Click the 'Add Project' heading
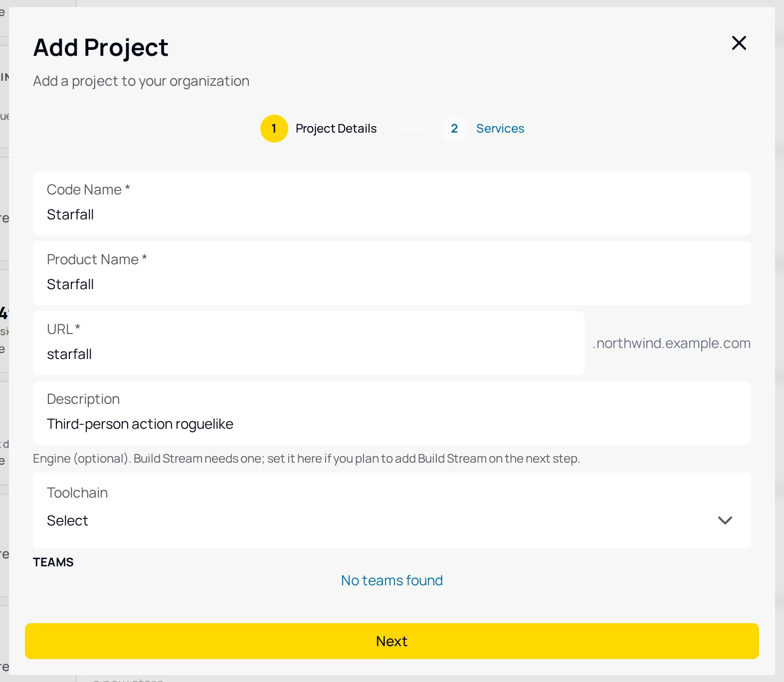The image size is (784, 682). [x=101, y=48]
